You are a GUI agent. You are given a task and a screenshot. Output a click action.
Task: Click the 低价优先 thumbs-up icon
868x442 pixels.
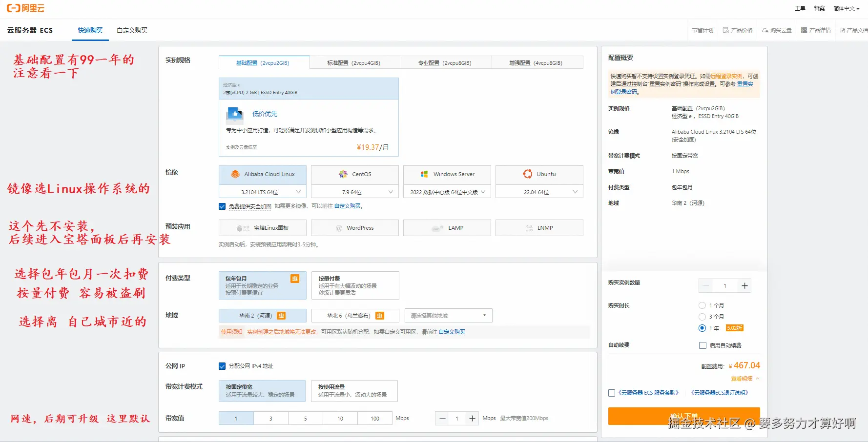pyautogui.click(x=235, y=114)
